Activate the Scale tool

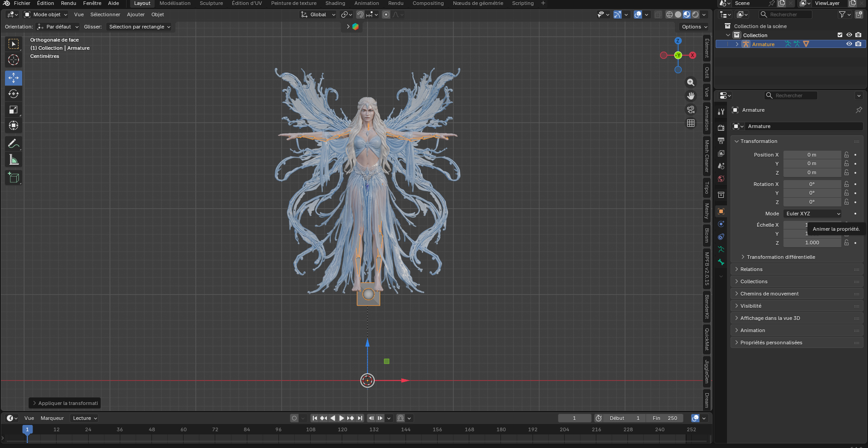[x=14, y=110]
